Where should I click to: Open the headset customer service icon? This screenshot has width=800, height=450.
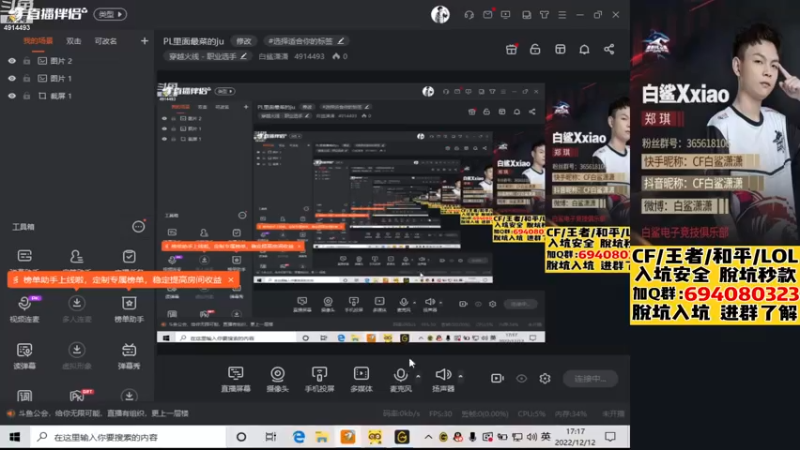(469, 15)
